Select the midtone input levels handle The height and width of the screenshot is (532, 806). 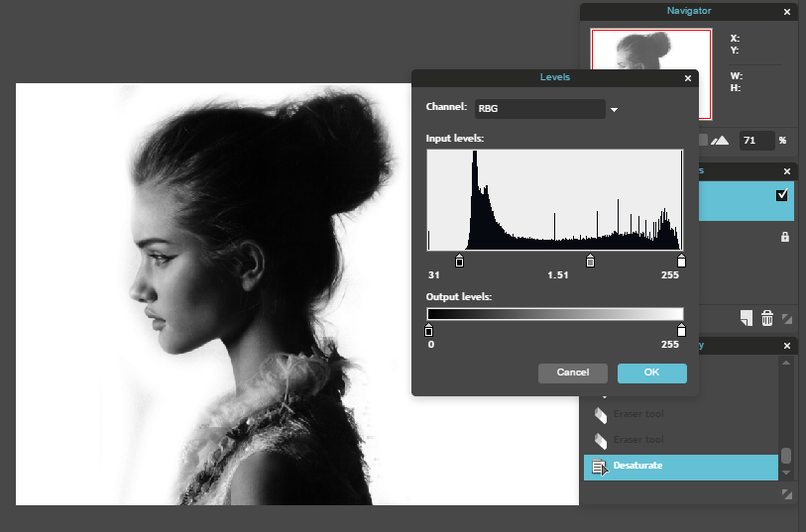(x=590, y=261)
